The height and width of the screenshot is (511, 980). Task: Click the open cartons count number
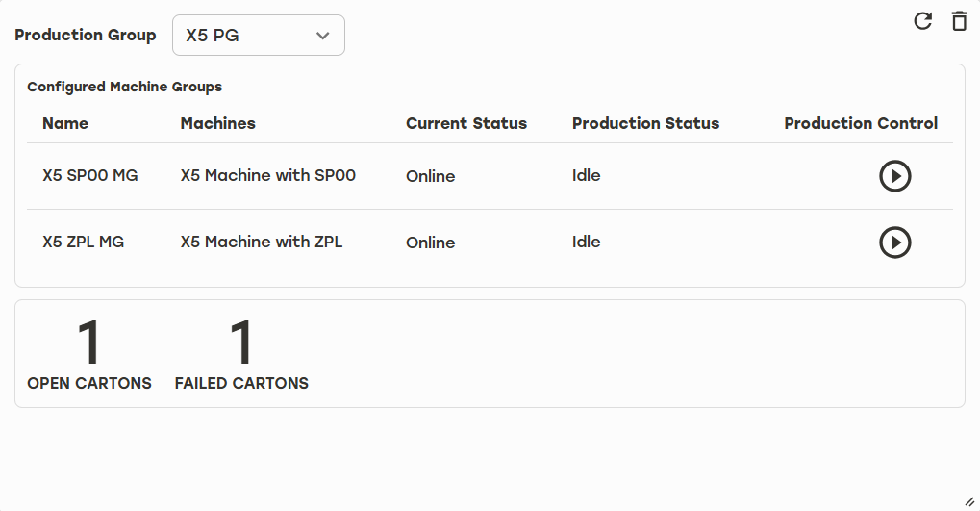[x=89, y=342]
